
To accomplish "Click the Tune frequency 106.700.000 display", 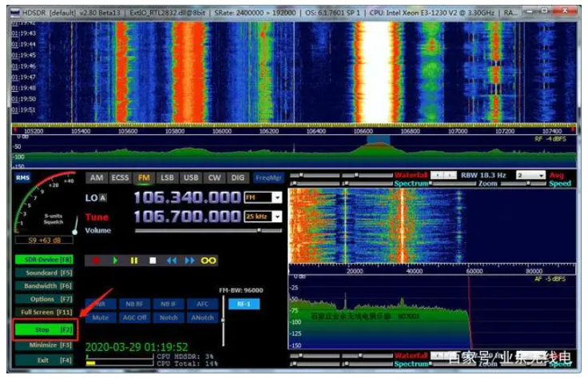I will coord(187,217).
